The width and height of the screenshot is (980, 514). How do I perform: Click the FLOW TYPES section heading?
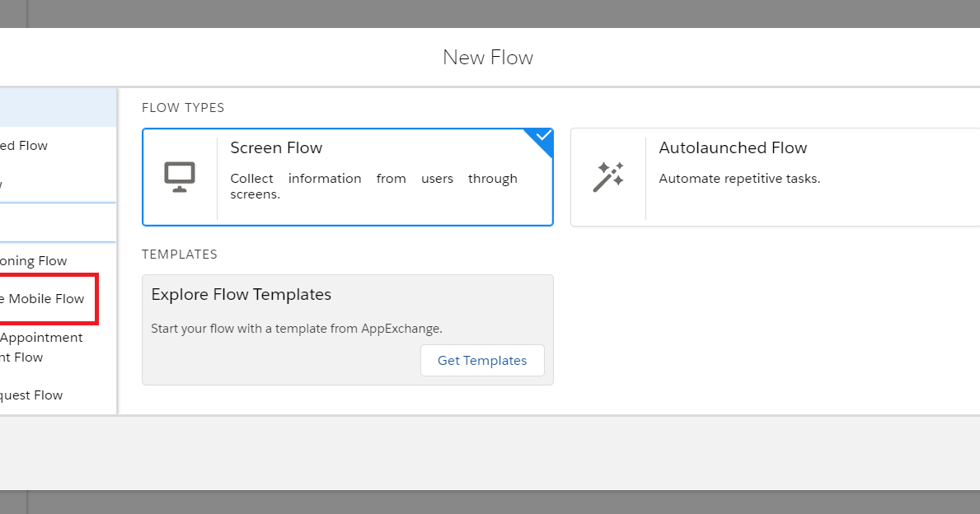coord(183,108)
